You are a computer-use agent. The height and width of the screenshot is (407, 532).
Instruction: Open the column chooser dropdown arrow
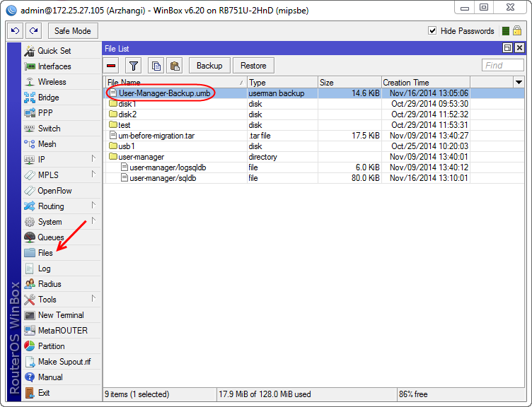point(519,82)
